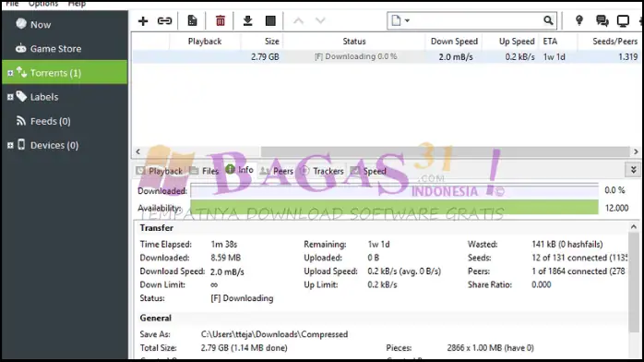Select the 2.79 GB torrent row
The image size is (644, 362).
(x=386, y=56)
